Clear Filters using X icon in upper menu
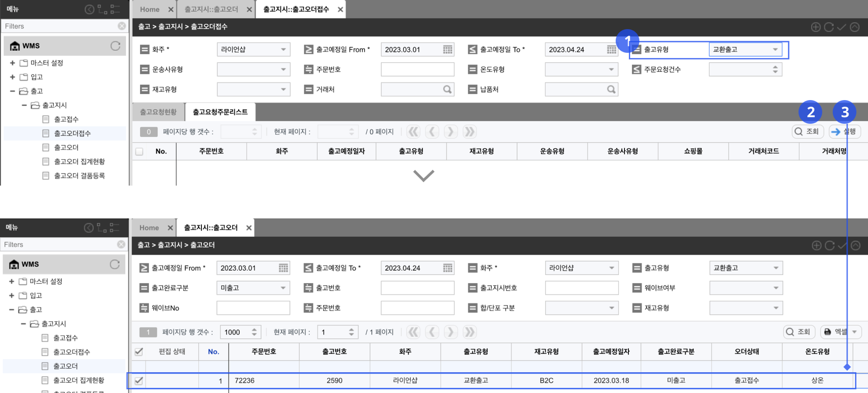 122,26
